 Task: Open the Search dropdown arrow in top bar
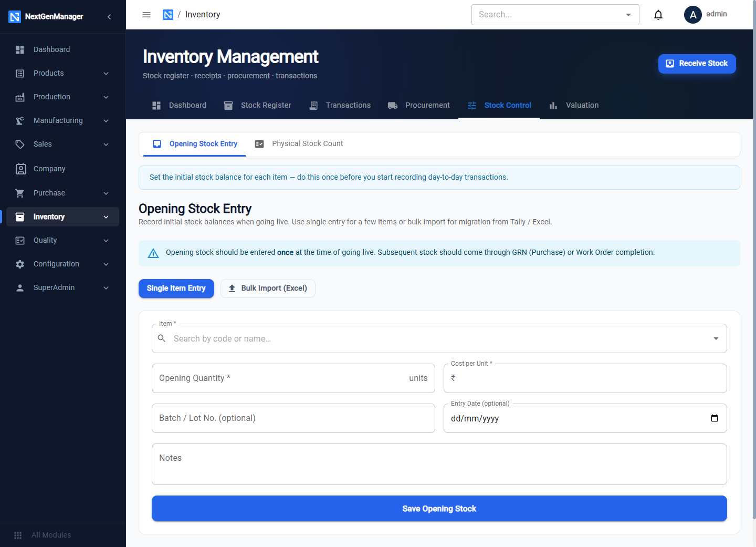pos(628,15)
